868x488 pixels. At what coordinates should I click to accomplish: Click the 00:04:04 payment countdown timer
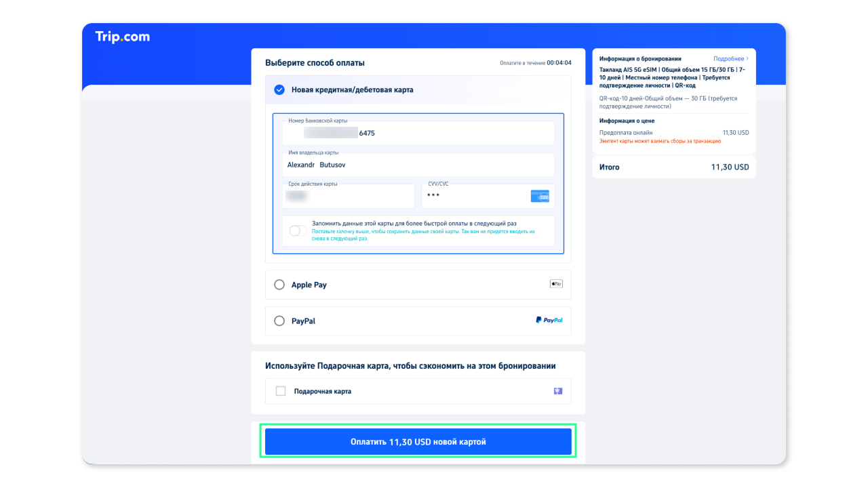pos(559,63)
